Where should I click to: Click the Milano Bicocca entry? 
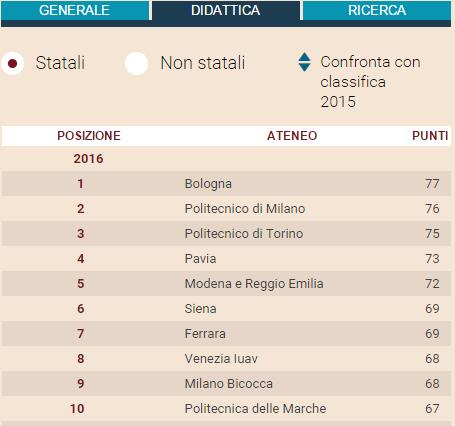[229, 384]
